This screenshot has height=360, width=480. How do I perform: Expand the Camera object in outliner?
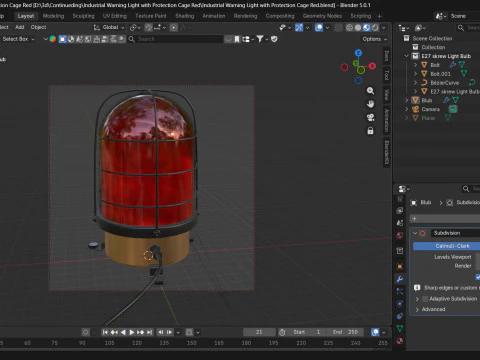406,109
